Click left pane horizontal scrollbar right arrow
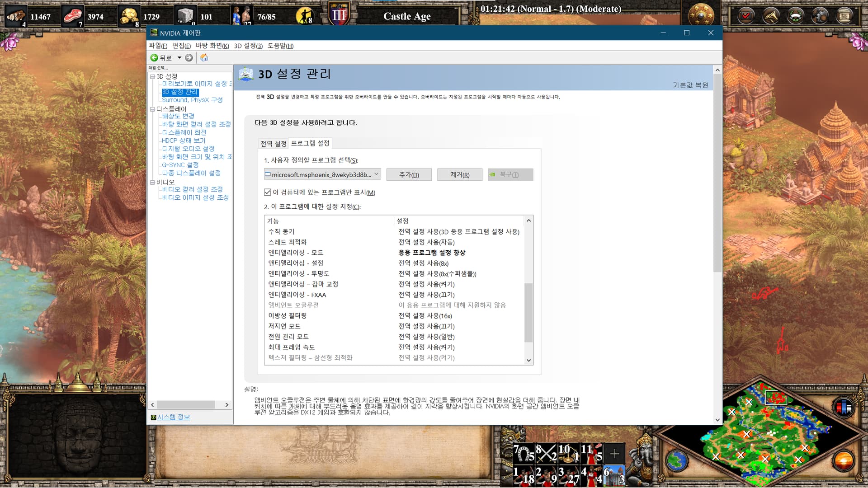Screen dimensions: 868x488 [227, 405]
